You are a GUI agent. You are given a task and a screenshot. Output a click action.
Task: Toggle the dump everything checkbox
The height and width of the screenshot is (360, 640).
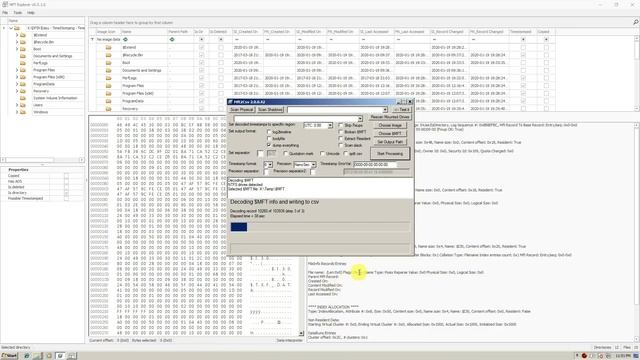coord(269,145)
